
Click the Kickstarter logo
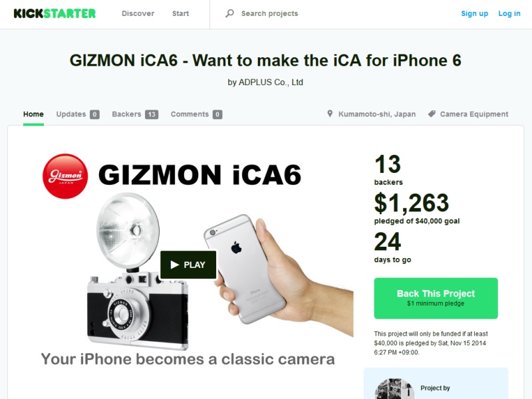click(55, 13)
